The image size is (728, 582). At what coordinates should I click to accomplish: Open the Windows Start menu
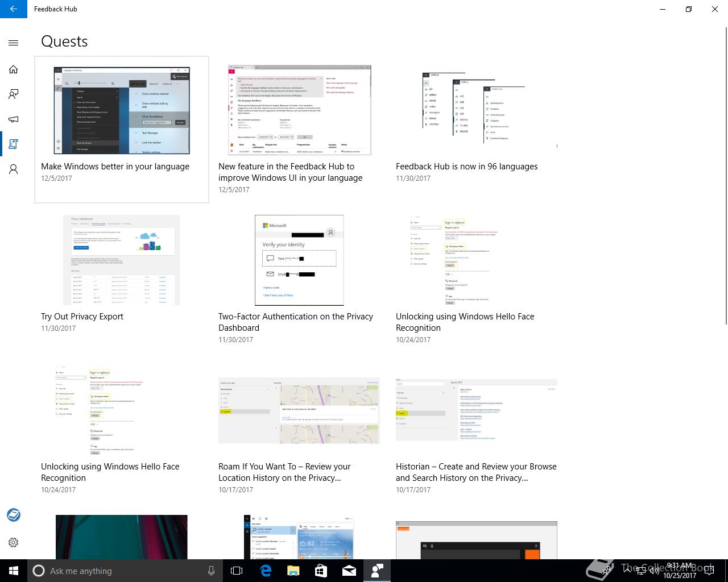click(x=14, y=571)
